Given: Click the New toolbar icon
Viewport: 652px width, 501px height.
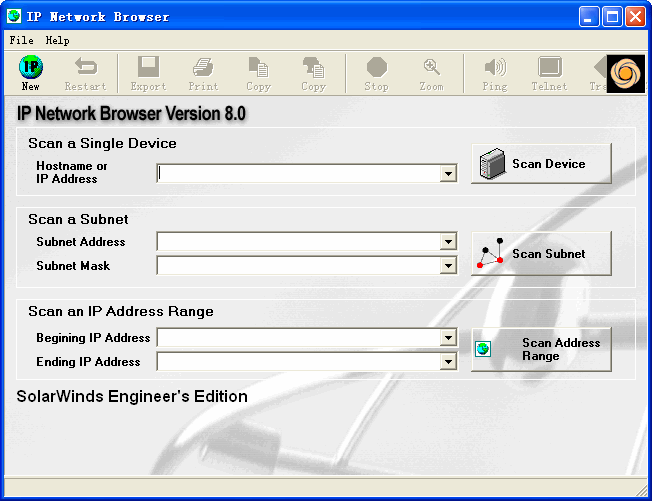Looking at the screenshot, I should pos(31,72).
